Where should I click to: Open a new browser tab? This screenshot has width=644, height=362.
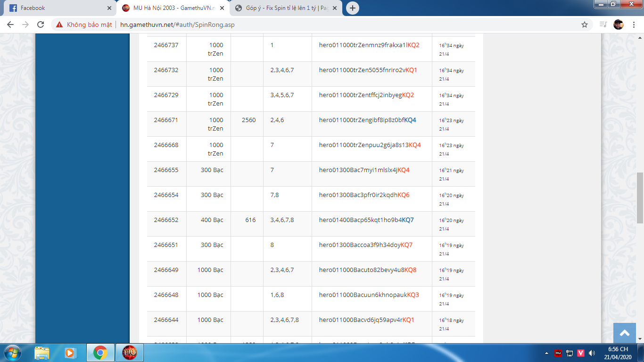point(352,8)
